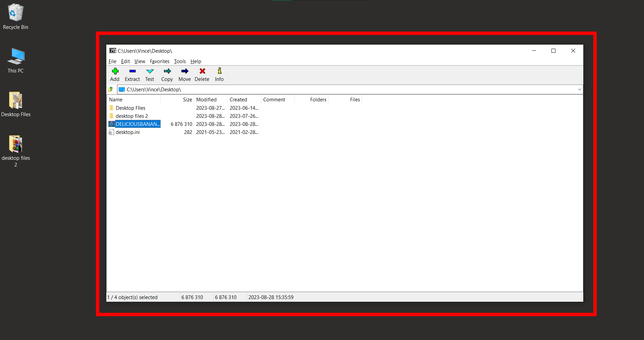Select the Extract toolbar icon

point(132,74)
